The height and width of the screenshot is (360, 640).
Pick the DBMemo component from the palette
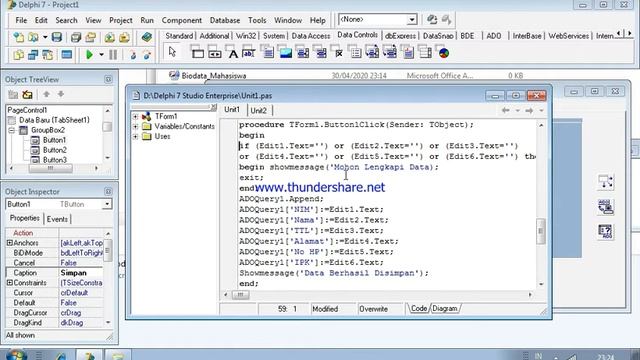[268, 53]
